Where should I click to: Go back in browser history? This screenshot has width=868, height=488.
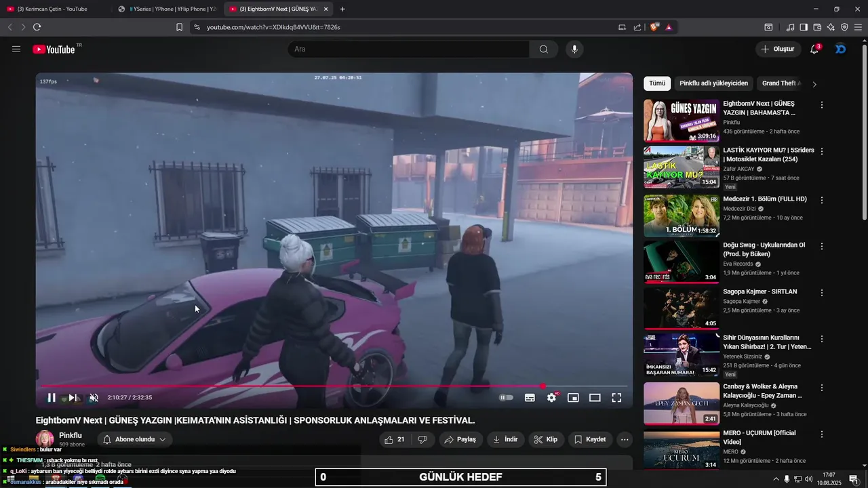click(x=10, y=27)
